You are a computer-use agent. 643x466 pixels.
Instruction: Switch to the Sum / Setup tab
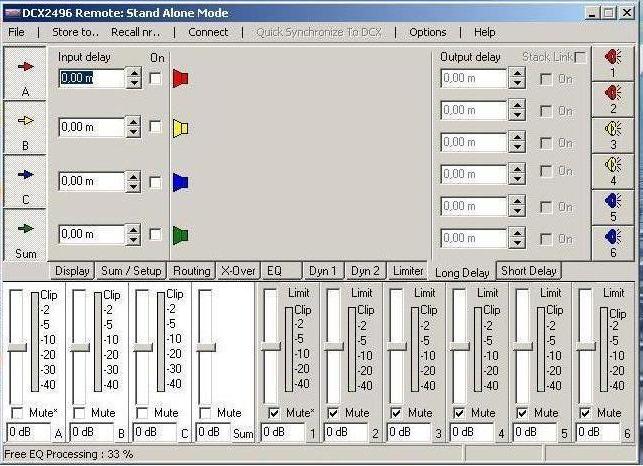(131, 271)
